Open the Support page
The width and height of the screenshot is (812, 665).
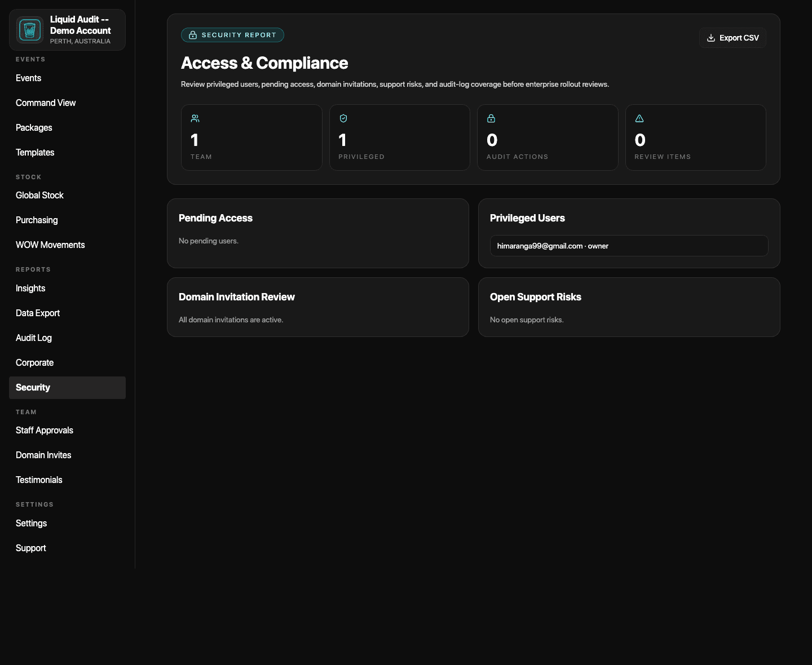point(67,548)
